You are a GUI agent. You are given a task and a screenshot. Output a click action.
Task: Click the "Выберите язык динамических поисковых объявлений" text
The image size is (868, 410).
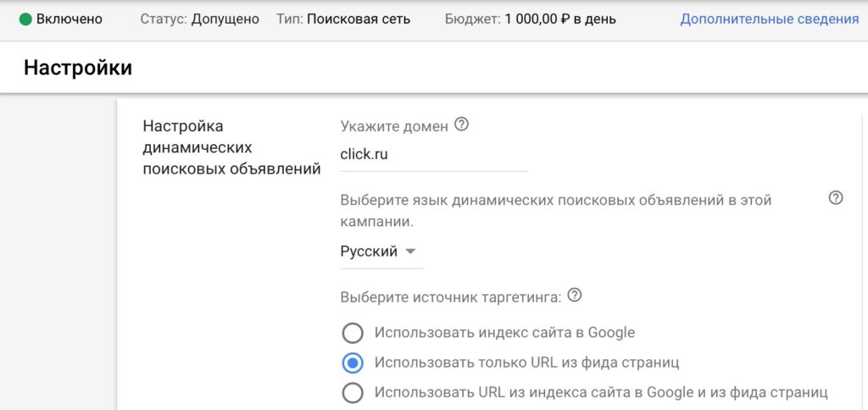point(555,201)
